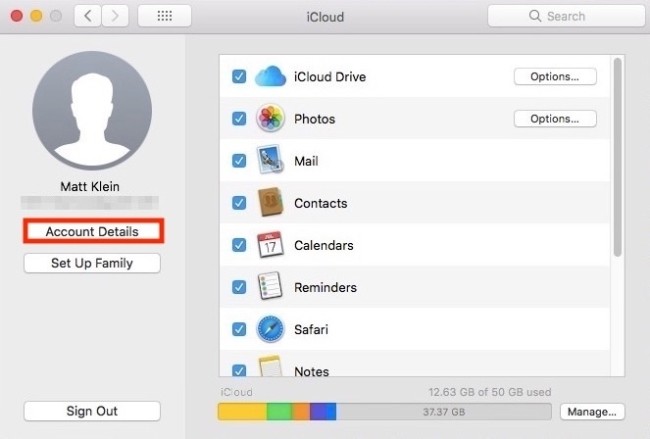Show all preferences with grid icon

(x=165, y=16)
